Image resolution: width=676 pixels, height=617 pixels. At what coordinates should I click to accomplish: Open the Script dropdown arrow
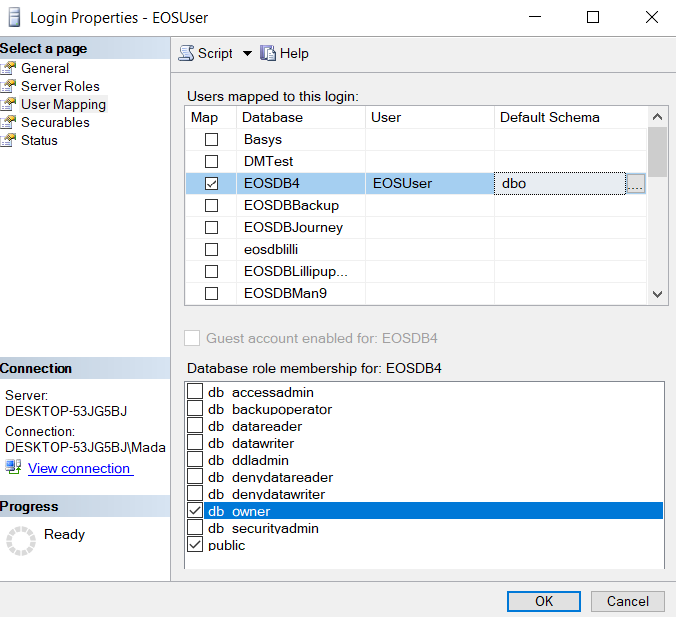click(247, 53)
